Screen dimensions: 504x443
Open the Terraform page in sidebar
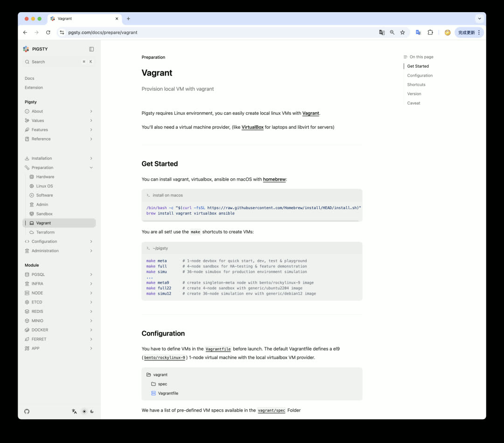45,232
